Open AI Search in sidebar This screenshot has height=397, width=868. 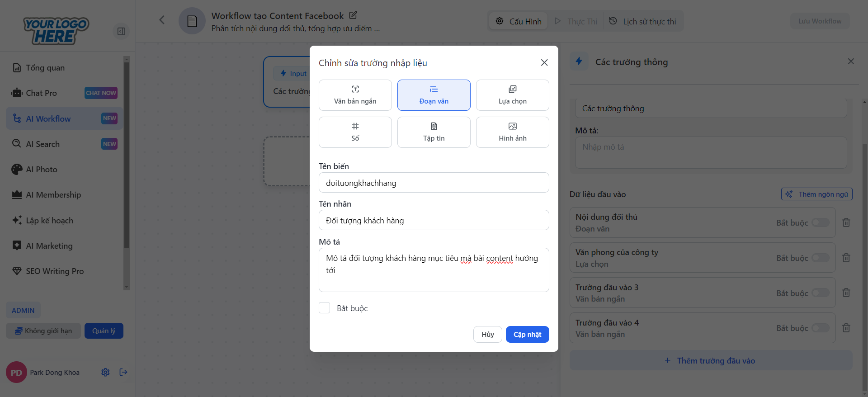point(43,144)
